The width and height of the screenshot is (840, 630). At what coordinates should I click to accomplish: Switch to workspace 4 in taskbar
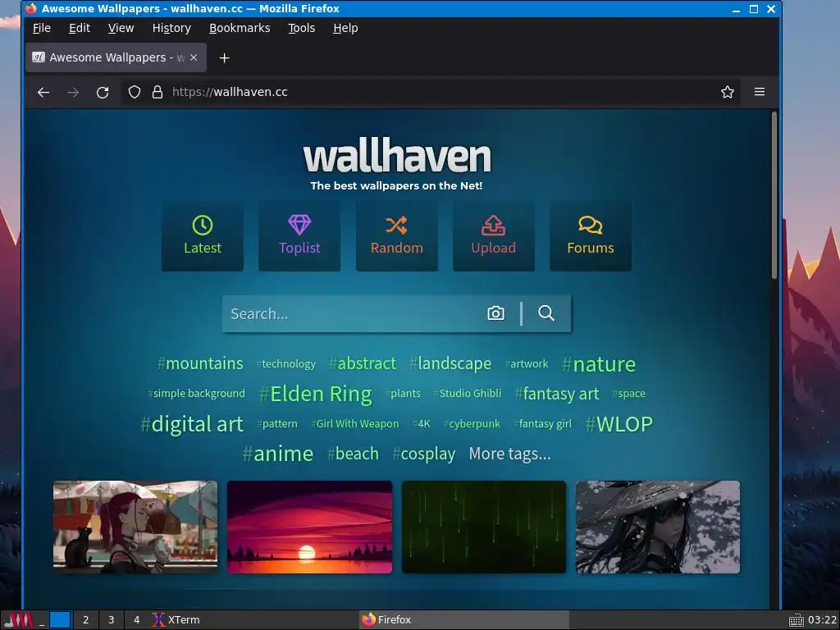click(137, 620)
